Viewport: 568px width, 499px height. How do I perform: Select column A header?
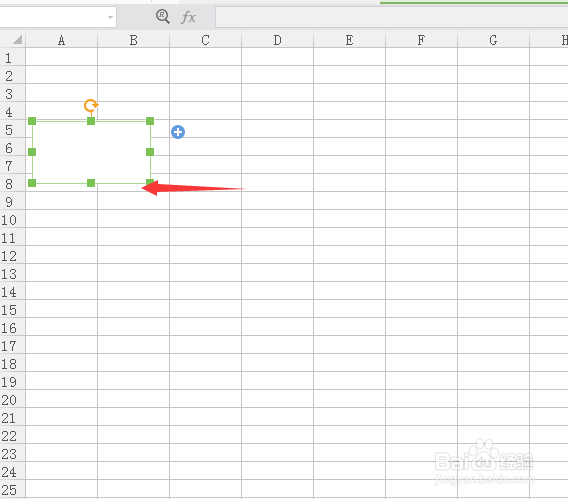(62, 40)
